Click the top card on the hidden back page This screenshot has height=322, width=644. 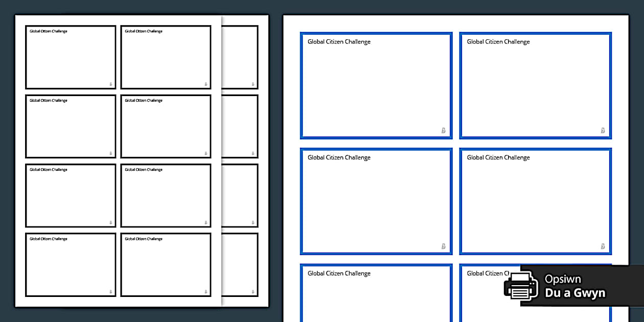(240, 57)
